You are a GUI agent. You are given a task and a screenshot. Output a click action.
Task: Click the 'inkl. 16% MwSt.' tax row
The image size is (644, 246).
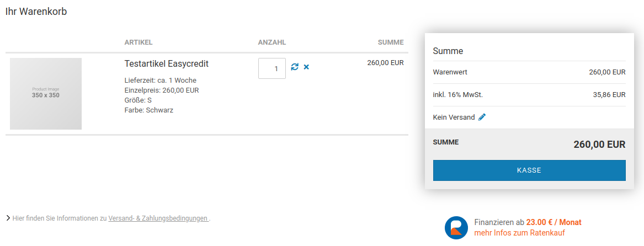(529, 95)
